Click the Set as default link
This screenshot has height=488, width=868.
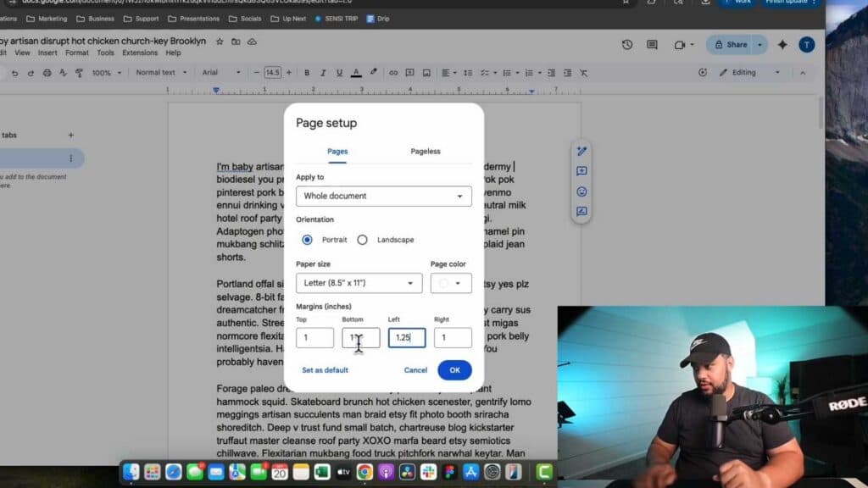(325, 370)
